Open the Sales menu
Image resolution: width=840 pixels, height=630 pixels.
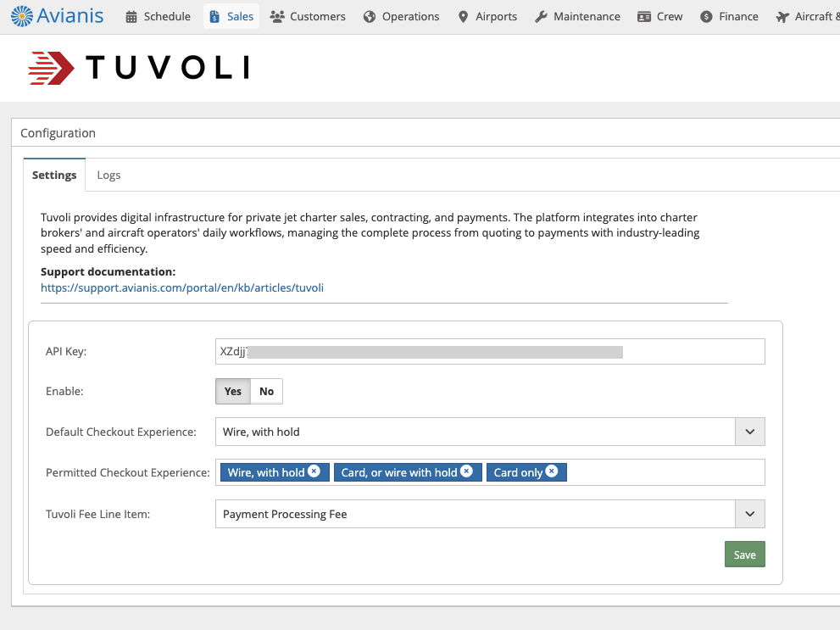point(231,17)
